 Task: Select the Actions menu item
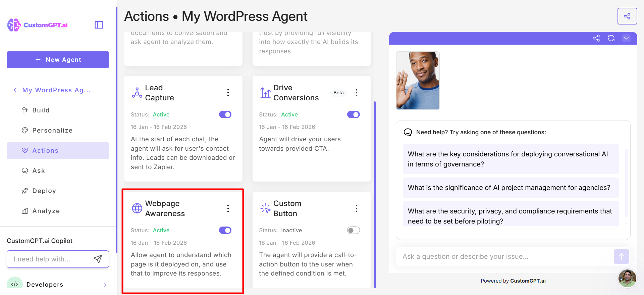[58, 150]
